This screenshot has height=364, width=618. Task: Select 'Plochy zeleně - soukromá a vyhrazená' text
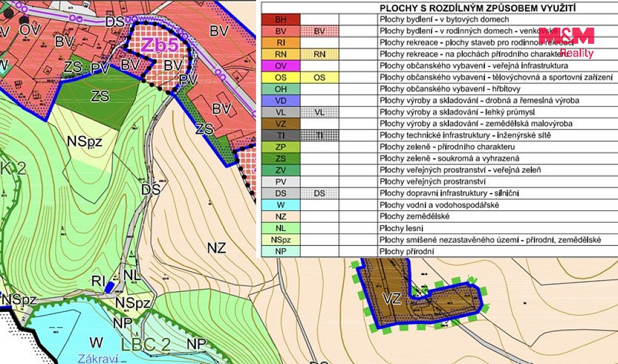tap(449, 159)
